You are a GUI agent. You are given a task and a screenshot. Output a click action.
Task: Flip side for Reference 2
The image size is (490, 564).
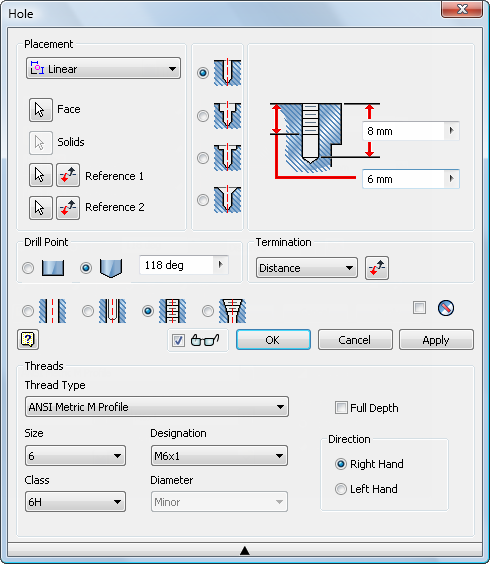68,208
